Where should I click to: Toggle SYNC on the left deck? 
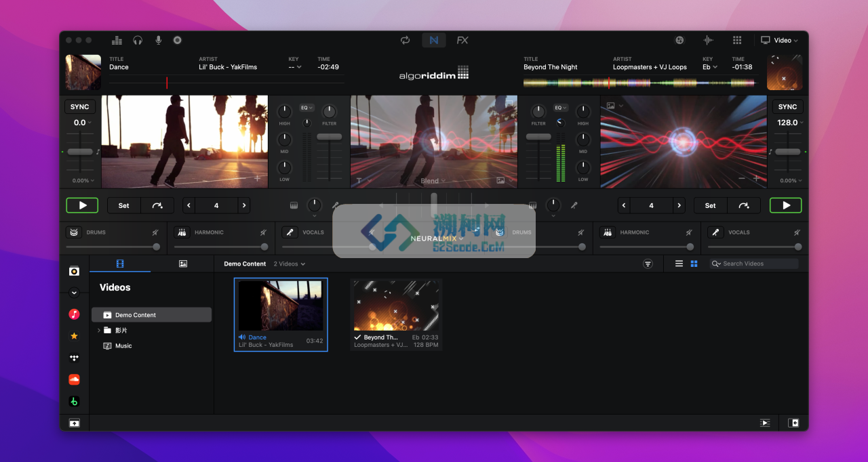coord(80,107)
